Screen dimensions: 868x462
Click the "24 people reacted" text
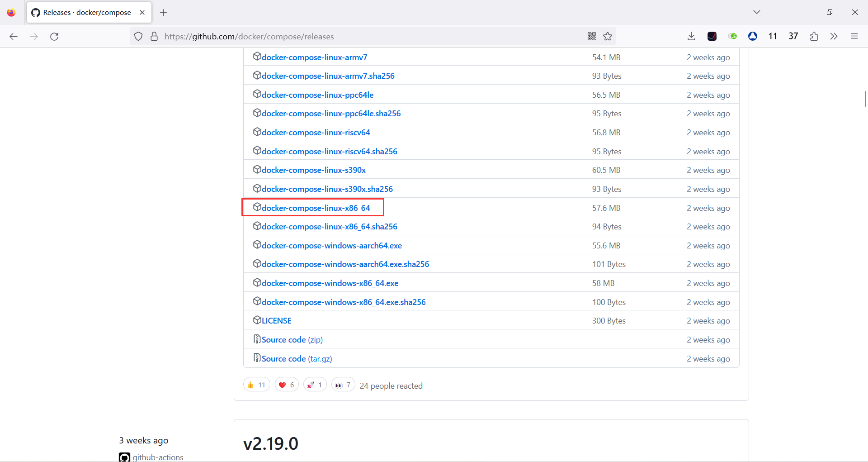[x=391, y=386]
